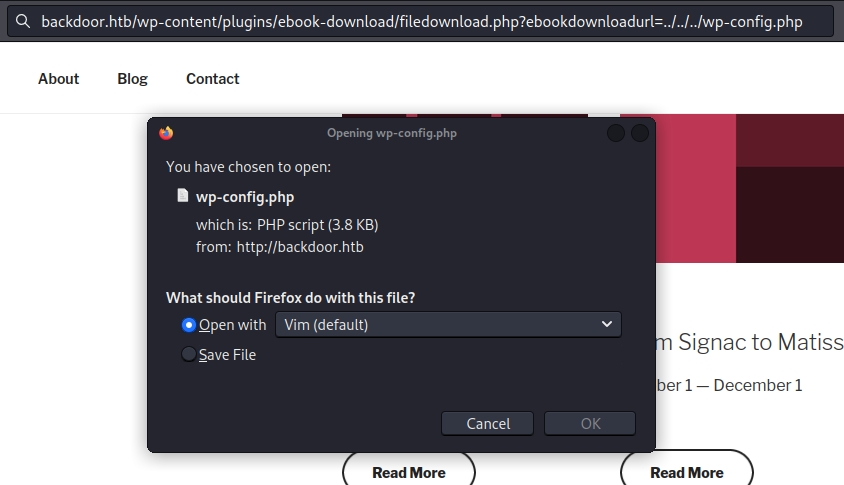Click the dialog title bar text

(391, 133)
